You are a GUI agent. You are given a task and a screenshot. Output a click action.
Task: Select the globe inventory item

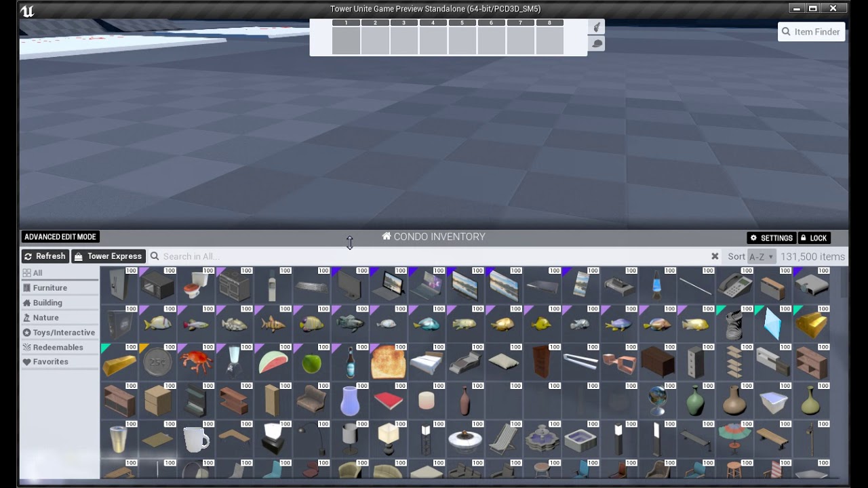(x=658, y=401)
